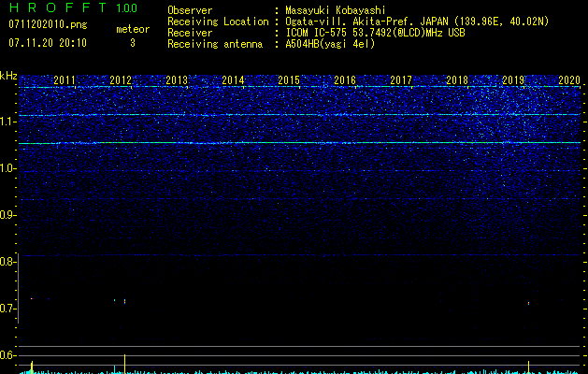588x374 pixels.
Task: Click the meteor echo dot below 2012
Action: tap(124, 301)
